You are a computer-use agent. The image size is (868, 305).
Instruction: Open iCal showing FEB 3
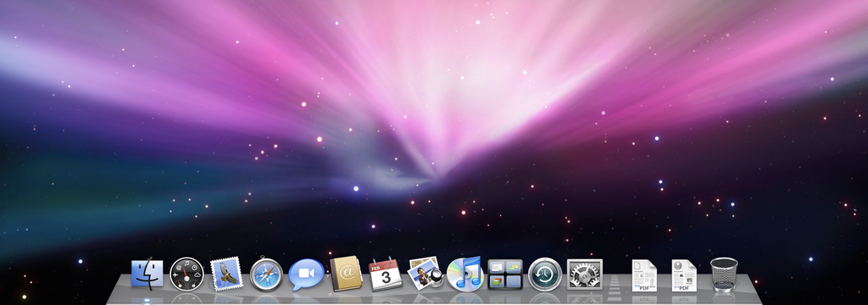click(x=386, y=274)
